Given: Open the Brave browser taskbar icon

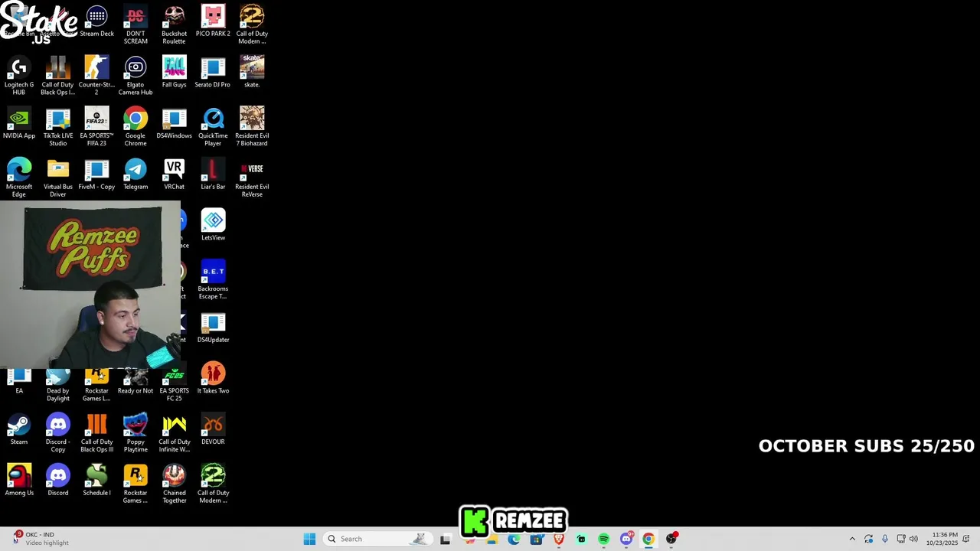Looking at the screenshot, I should pos(559,539).
